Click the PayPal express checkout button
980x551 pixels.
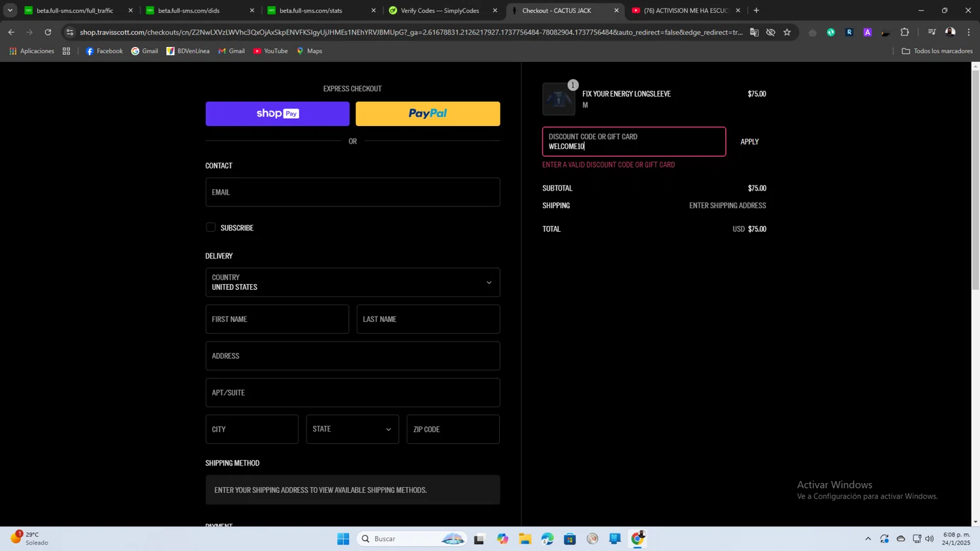(428, 114)
